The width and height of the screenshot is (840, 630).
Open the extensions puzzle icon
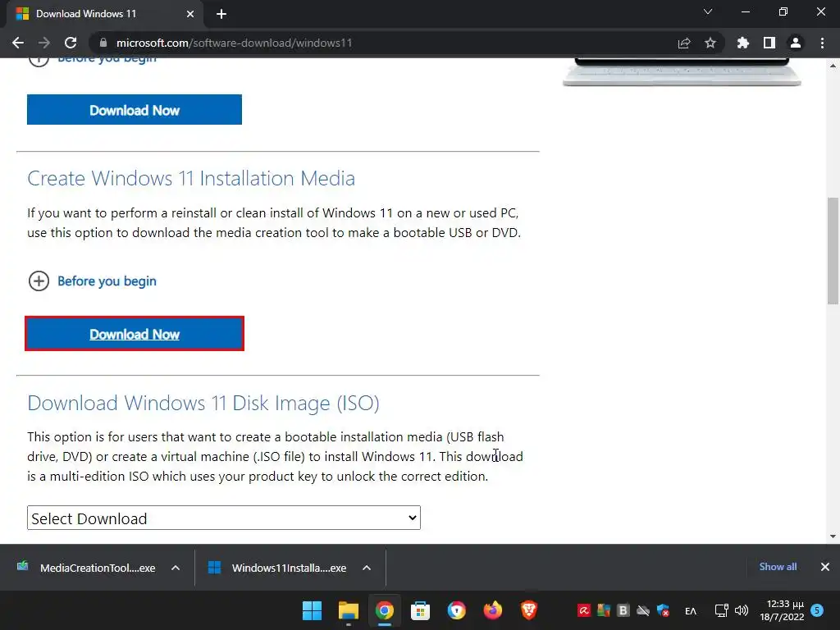743,43
